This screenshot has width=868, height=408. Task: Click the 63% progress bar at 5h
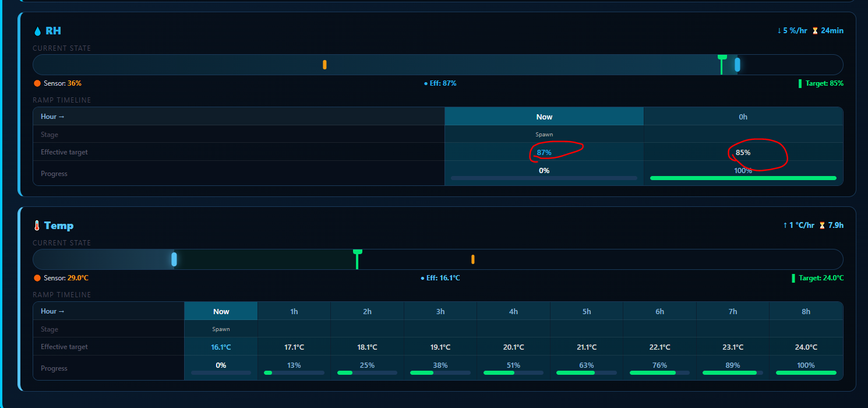(x=587, y=372)
